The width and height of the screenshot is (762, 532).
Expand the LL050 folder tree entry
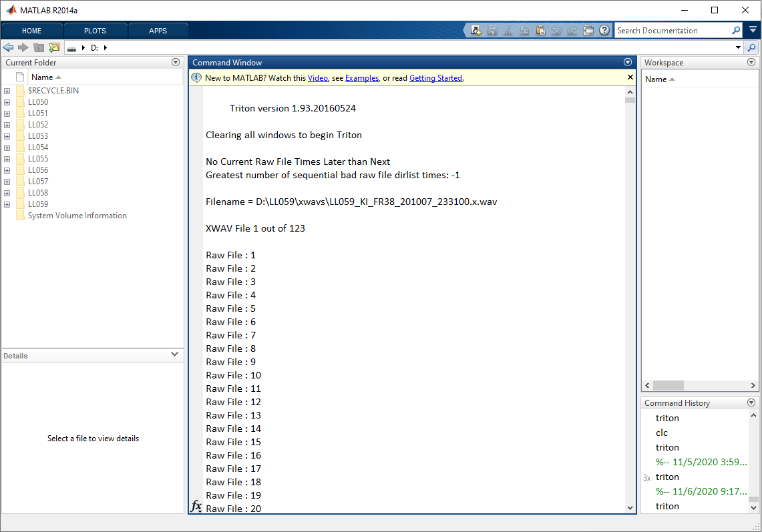pyautogui.click(x=6, y=101)
